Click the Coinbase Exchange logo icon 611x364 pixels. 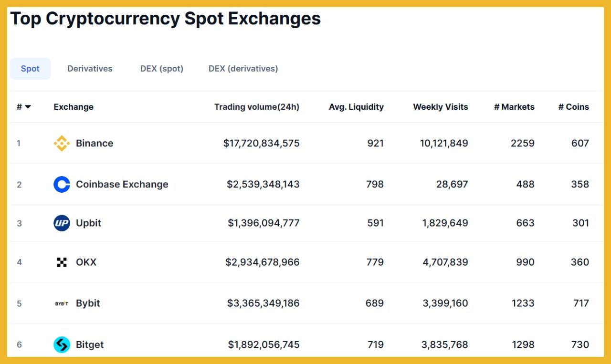point(61,184)
